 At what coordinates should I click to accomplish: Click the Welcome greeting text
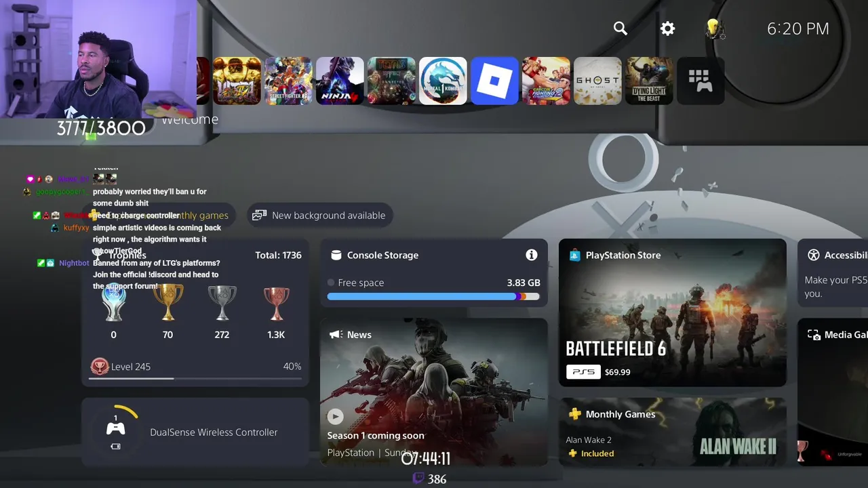190,119
